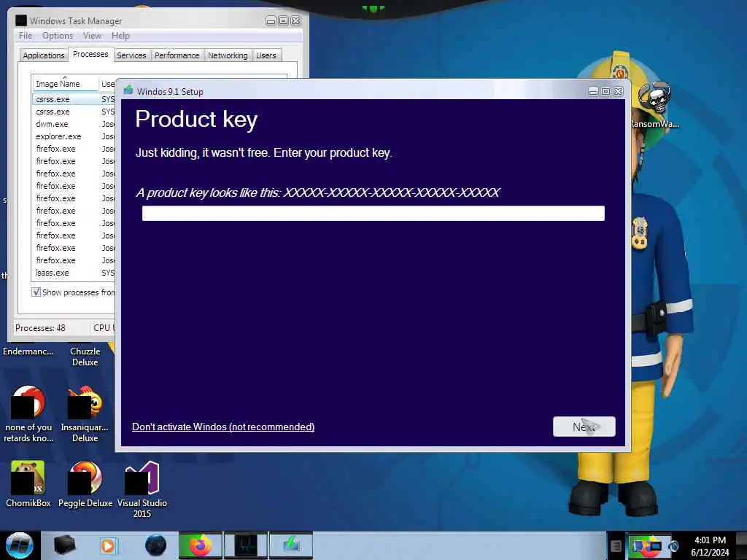Image resolution: width=747 pixels, height=560 pixels.
Task: Toggle 'Show processes from all users' checkbox
Action: click(x=36, y=292)
